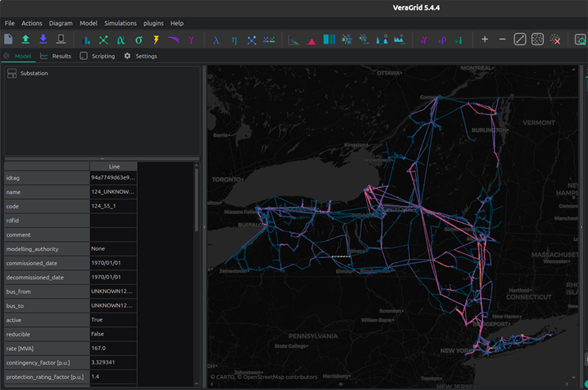The width and height of the screenshot is (588, 390).
Task: Click the plus zoom-in toolbar icon
Action: 485,40
